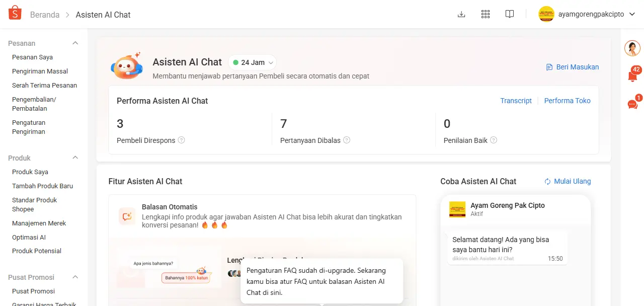The image size is (644, 306).
Task: Open Produk Potensial menu item
Action: (x=37, y=251)
